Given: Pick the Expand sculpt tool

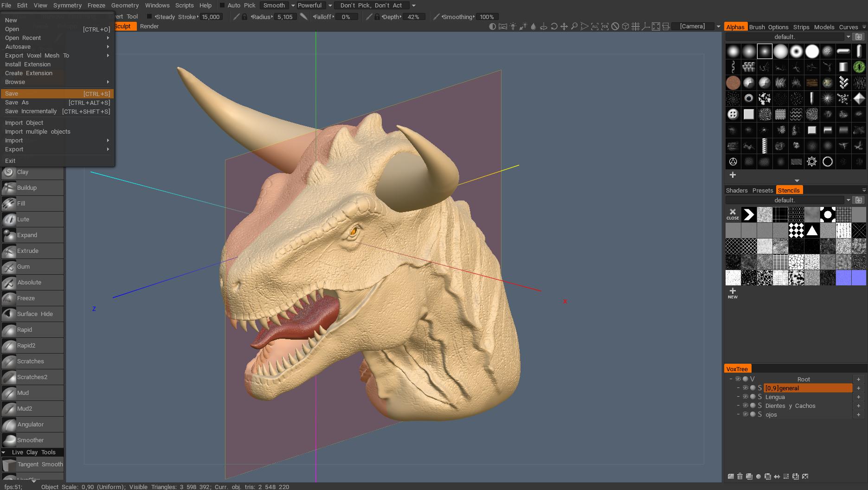Looking at the screenshot, I should pyautogui.click(x=32, y=235).
